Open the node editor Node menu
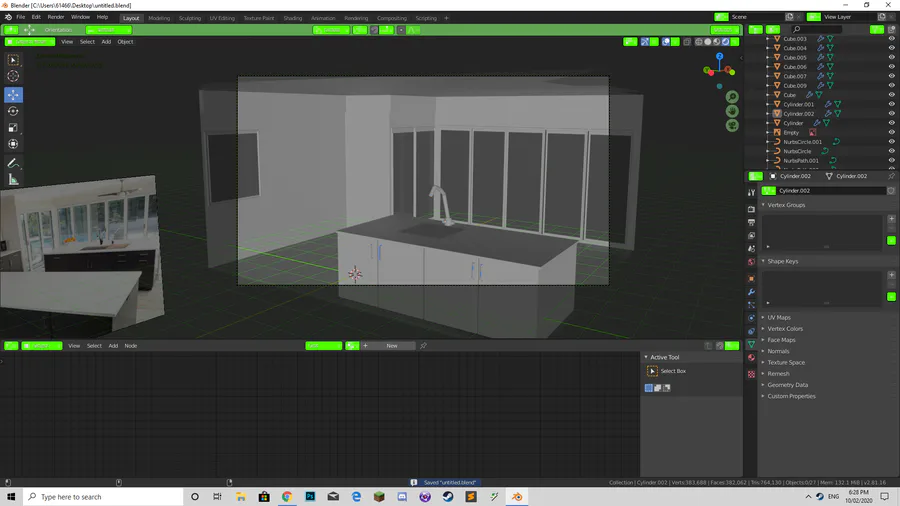The height and width of the screenshot is (506, 900). [x=131, y=346]
